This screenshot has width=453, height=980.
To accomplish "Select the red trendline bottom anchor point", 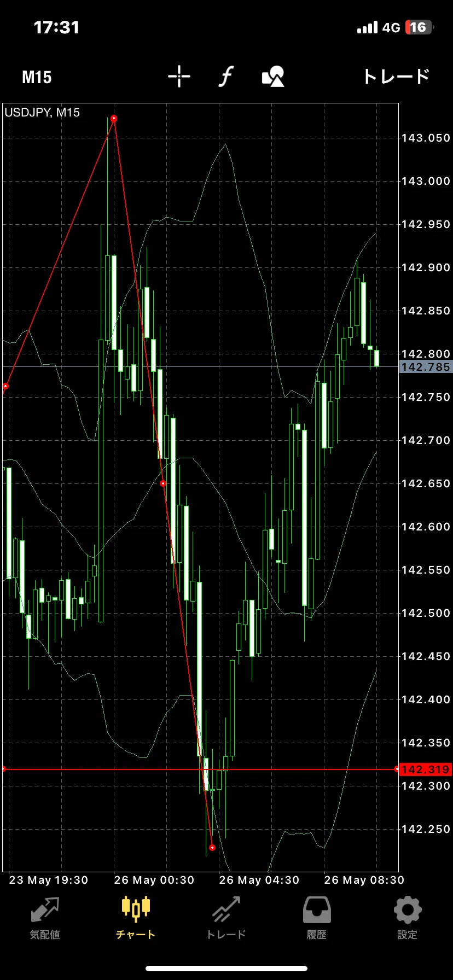I will [x=212, y=848].
